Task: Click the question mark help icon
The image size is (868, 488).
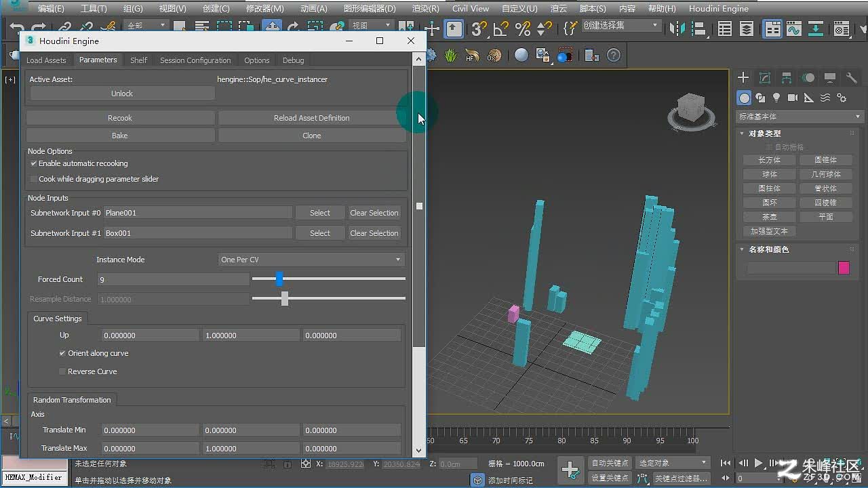Action: [x=614, y=56]
